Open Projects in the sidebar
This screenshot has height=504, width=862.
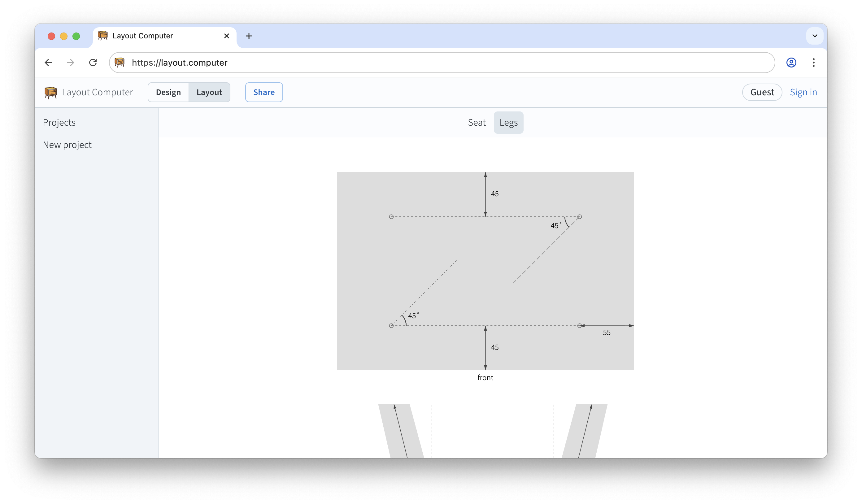59,122
